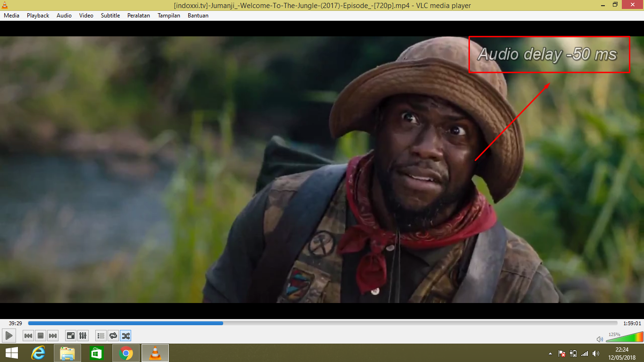
Task: Click the VLC cone taskbar icon
Action: (155, 353)
